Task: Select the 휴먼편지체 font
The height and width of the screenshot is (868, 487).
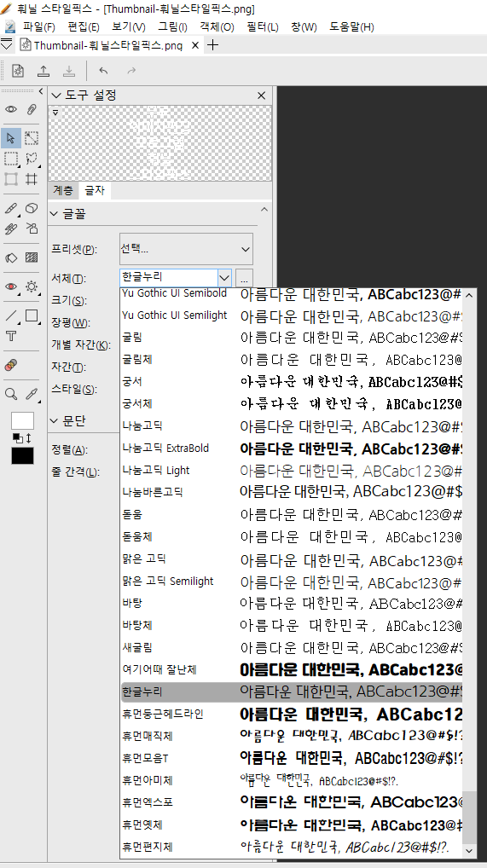Action: (x=292, y=847)
